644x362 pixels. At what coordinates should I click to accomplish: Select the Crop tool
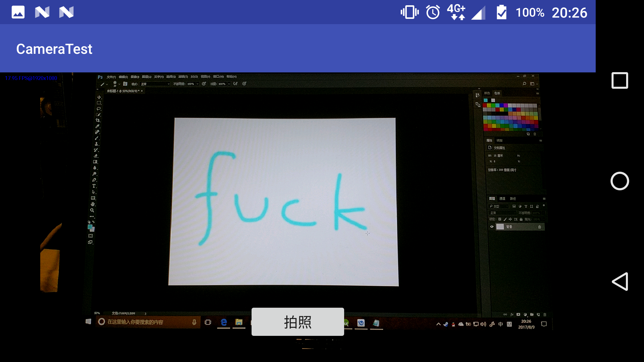tap(98, 120)
